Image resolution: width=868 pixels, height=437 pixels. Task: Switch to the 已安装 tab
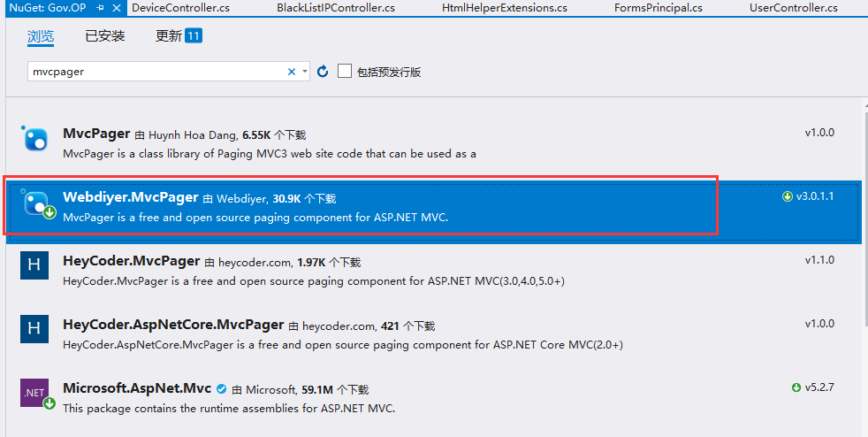tap(104, 36)
